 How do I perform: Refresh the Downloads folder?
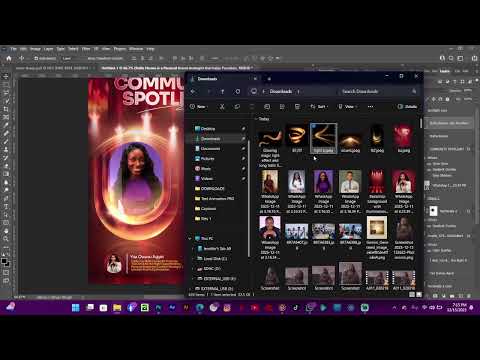[238, 91]
